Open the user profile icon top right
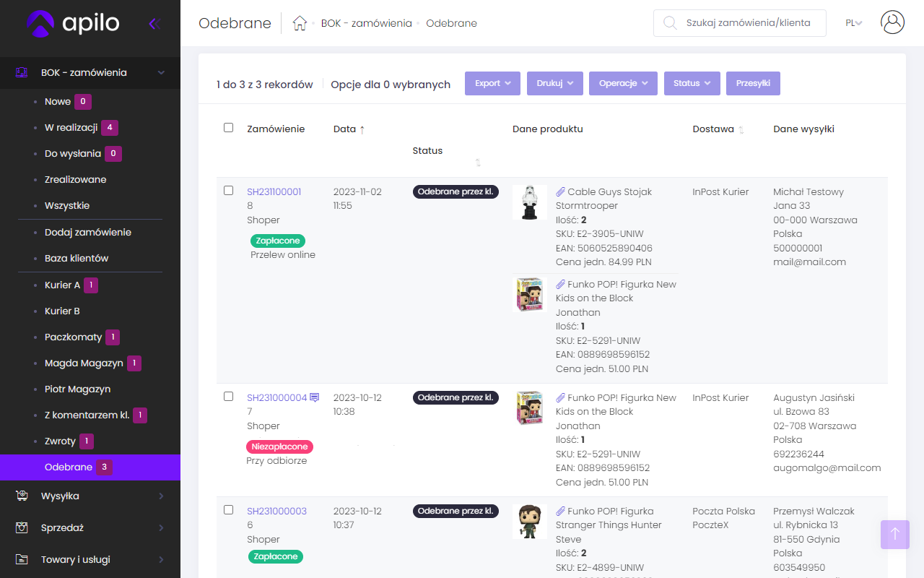This screenshot has width=924, height=578. [x=892, y=22]
